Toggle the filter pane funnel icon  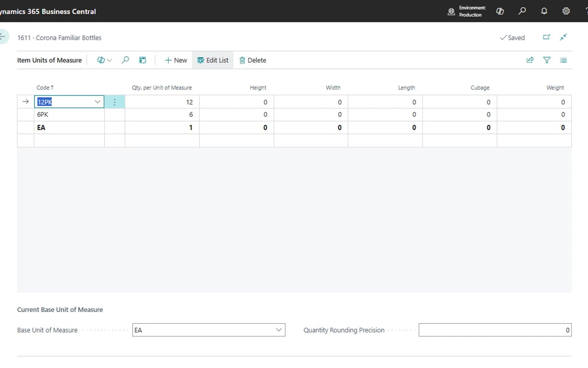pos(547,60)
